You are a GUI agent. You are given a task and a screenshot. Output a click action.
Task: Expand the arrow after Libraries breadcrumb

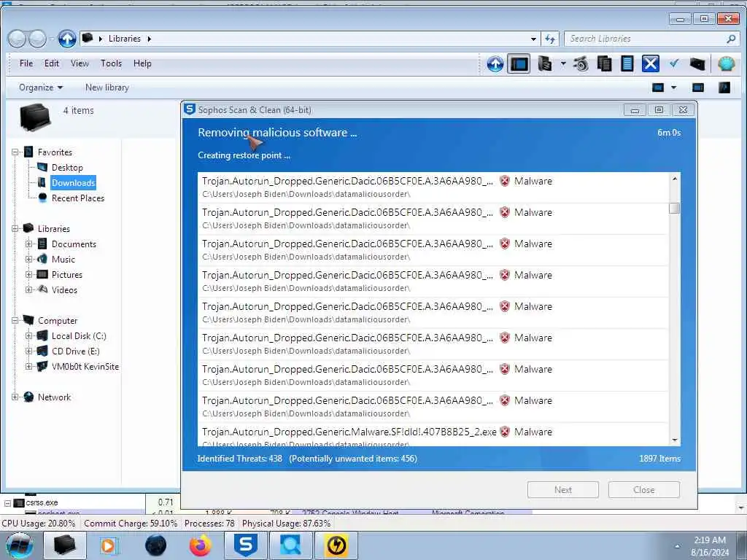coord(149,39)
